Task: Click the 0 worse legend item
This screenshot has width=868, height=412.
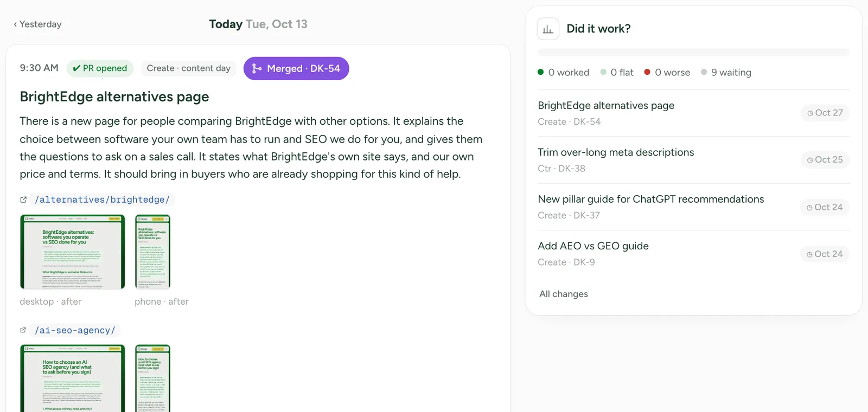Action: click(x=667, y=72)
